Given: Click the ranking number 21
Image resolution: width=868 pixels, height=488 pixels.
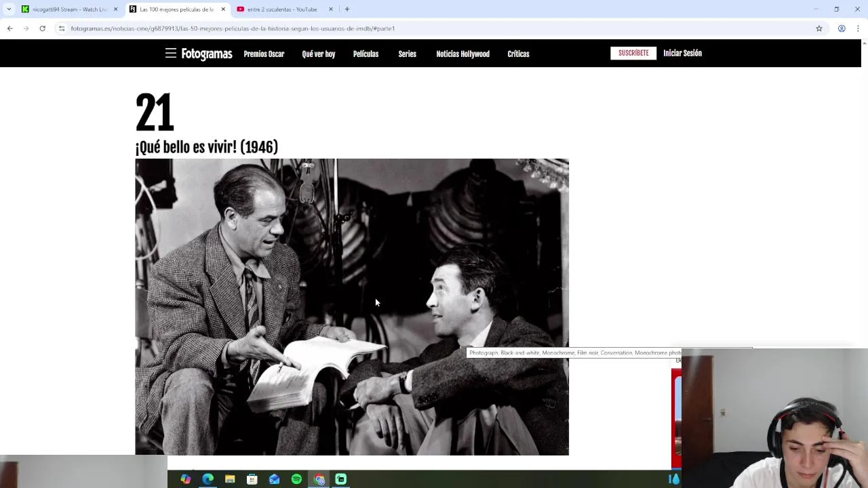Looking at the screenshot, I should pyautogui.click(x=155, y=113).
